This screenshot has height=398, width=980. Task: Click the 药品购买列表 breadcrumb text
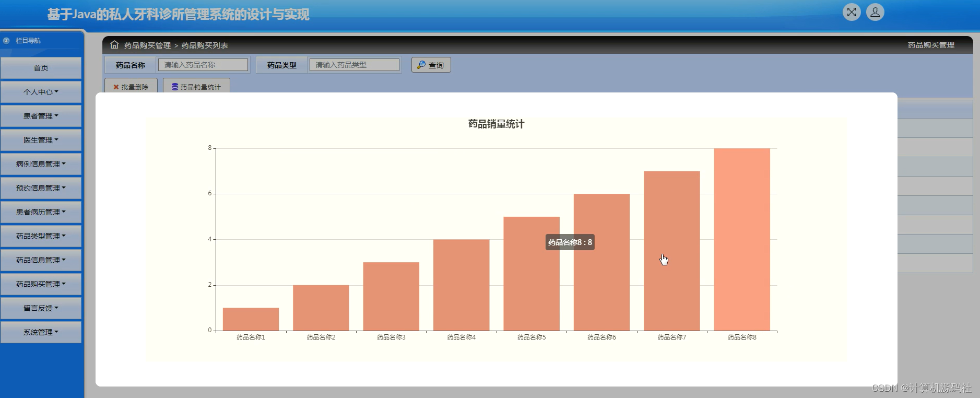205,45
